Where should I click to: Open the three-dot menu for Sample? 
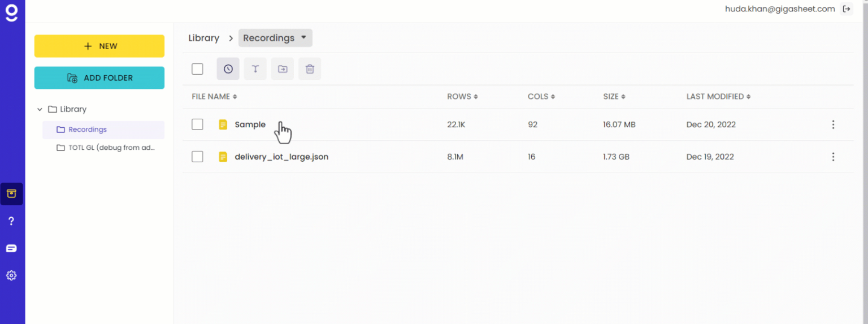tap(833, 124)
